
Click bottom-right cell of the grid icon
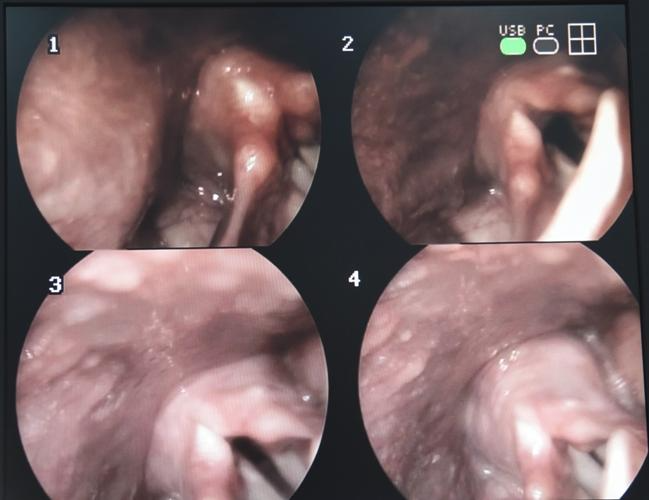tap(589, 46)
